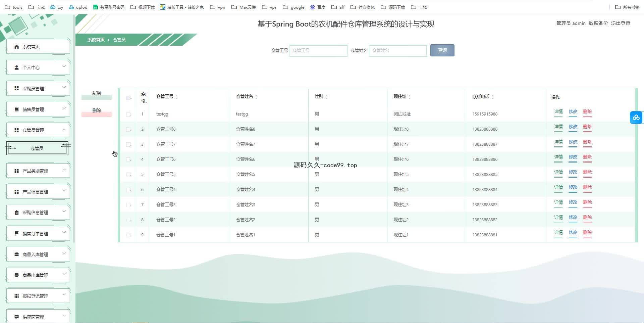Click the batch 删除 button beside the table
Screen dimensions: 644x323
coord(97,112)
